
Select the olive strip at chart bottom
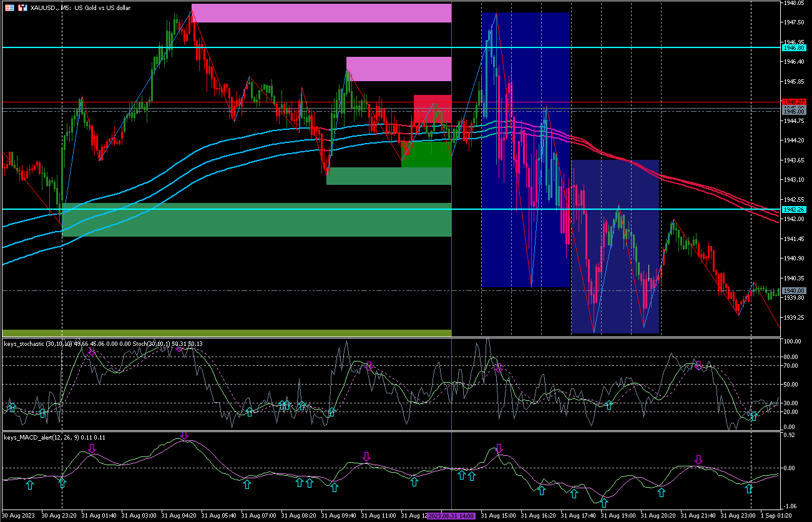pyautogui.click(x=227, y=333)
